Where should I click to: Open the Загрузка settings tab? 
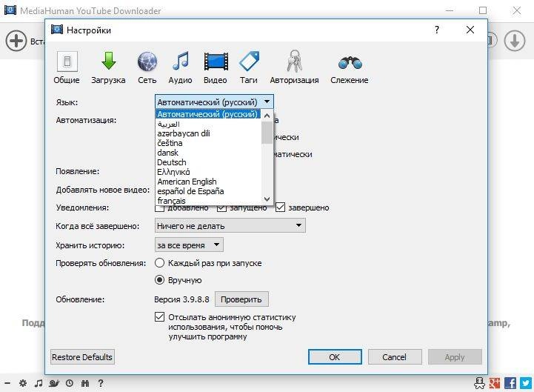[x=108, y=67]
